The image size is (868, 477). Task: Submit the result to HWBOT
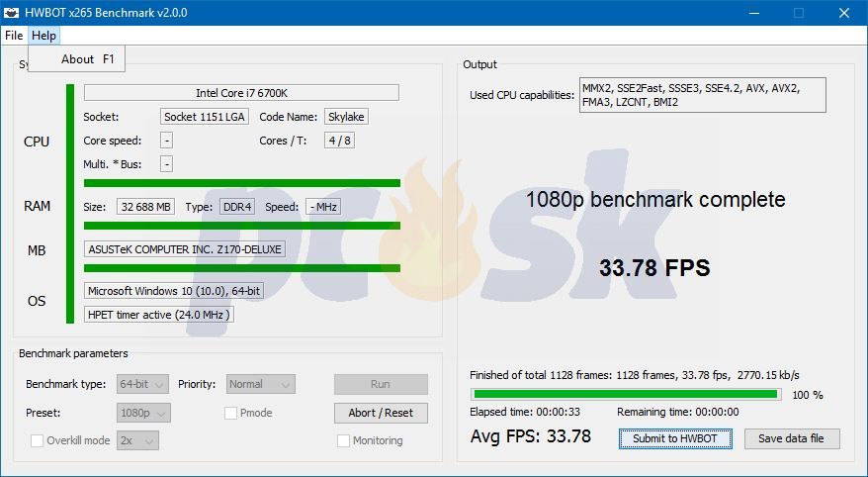675,438
